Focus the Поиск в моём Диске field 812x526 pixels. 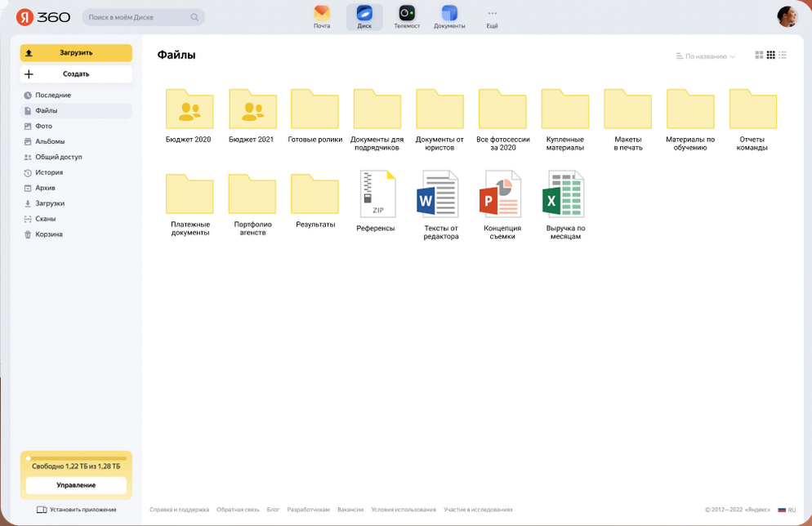coord(144,17)
